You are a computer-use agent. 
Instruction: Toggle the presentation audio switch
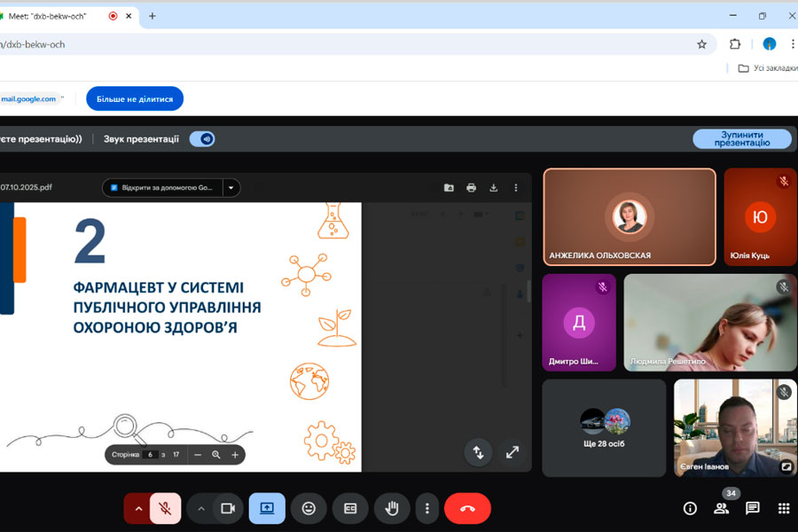pos(203,138)
